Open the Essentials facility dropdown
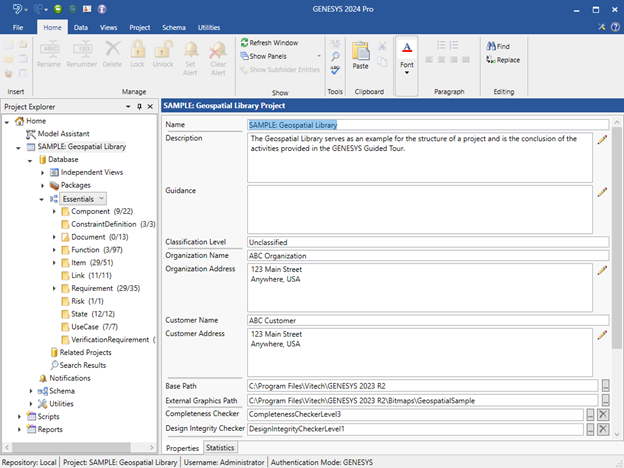The height and width of the screenshot is (468, 624). coord(101,198)
